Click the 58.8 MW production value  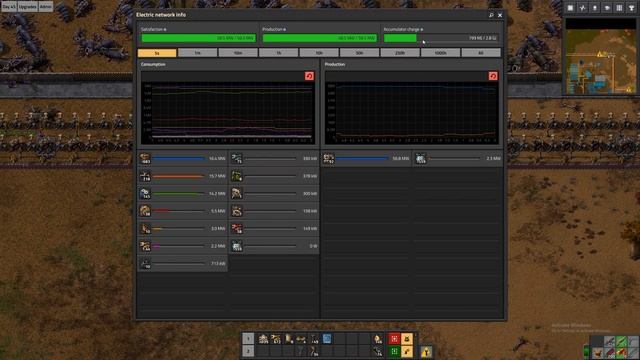(400, 158)
